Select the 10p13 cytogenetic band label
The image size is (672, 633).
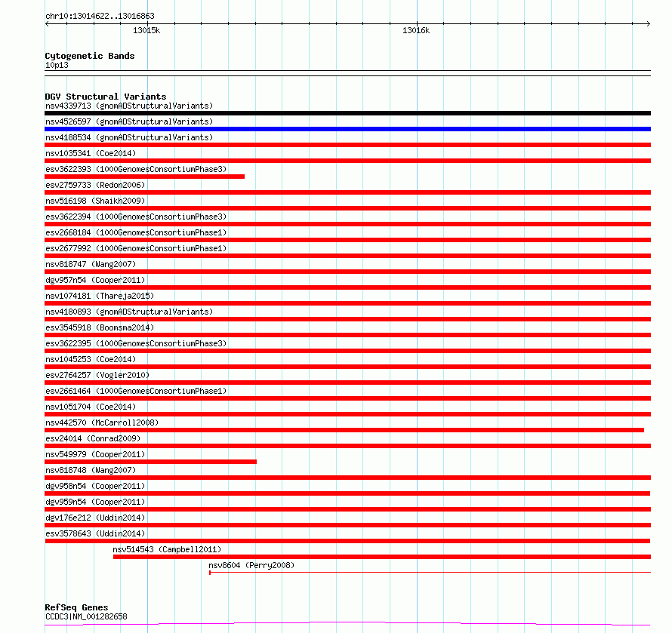coord(57,66)
